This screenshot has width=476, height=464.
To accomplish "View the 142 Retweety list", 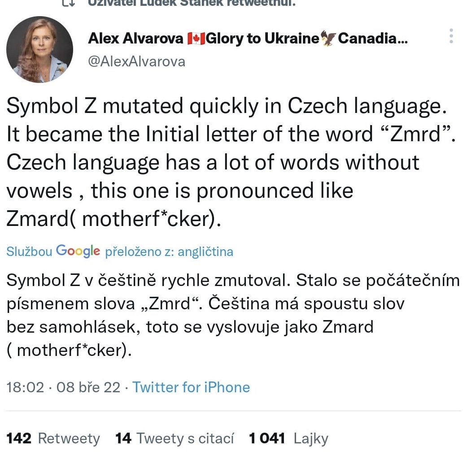I will 53,438.
